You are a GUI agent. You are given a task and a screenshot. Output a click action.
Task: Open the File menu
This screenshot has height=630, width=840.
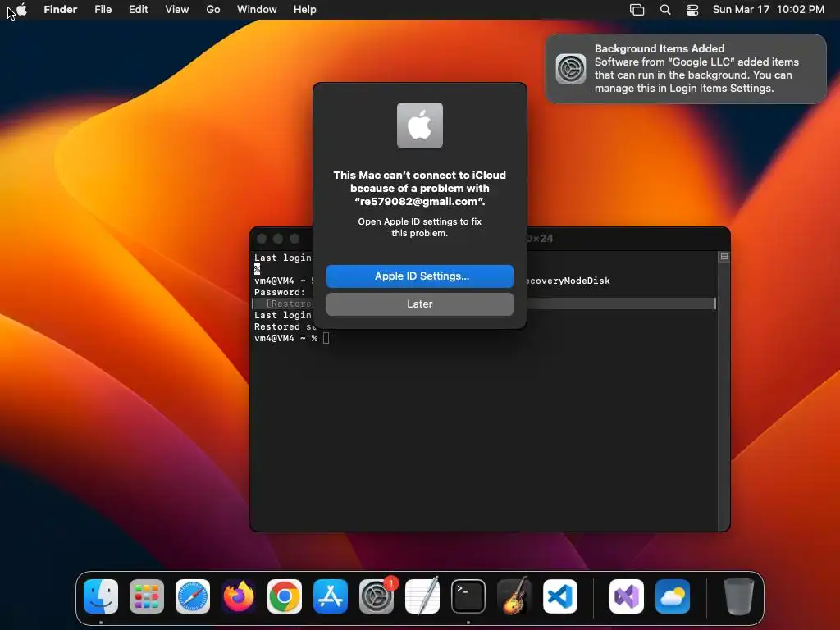pyautogui.click(x=103, y=9)
